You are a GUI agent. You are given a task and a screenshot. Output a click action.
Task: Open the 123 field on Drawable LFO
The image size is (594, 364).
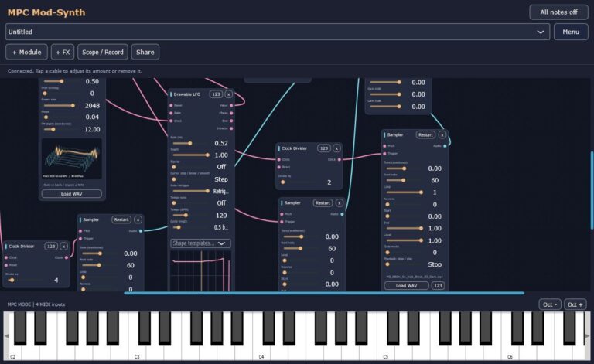pos(216,94)
